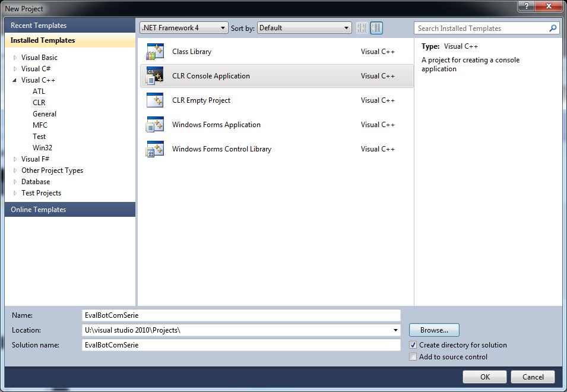567x392 pixels.
Task: Click the OK button
Action: (485, 377)
